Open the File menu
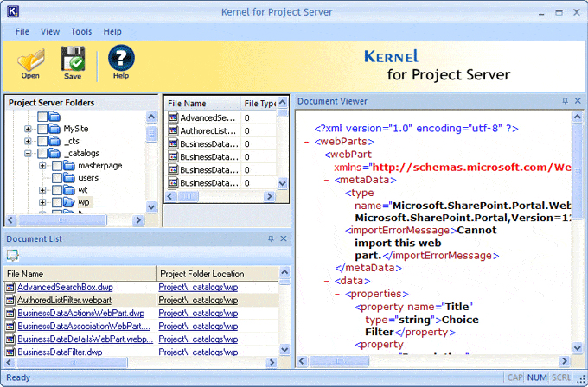 [x=22, y=31]
